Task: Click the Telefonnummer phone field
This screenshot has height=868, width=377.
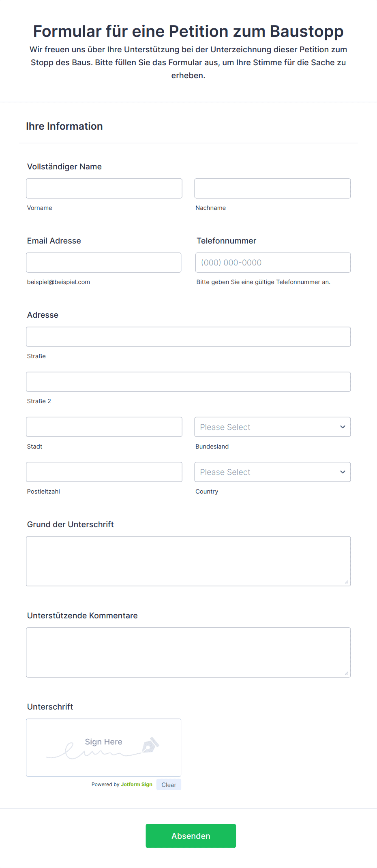Action: click(273, 263)
